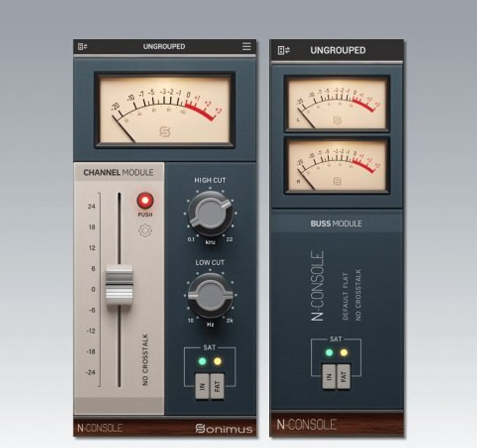Click the CHANNEL MODULE header label
Screen dimensions: 477x448
click(119, 172)
